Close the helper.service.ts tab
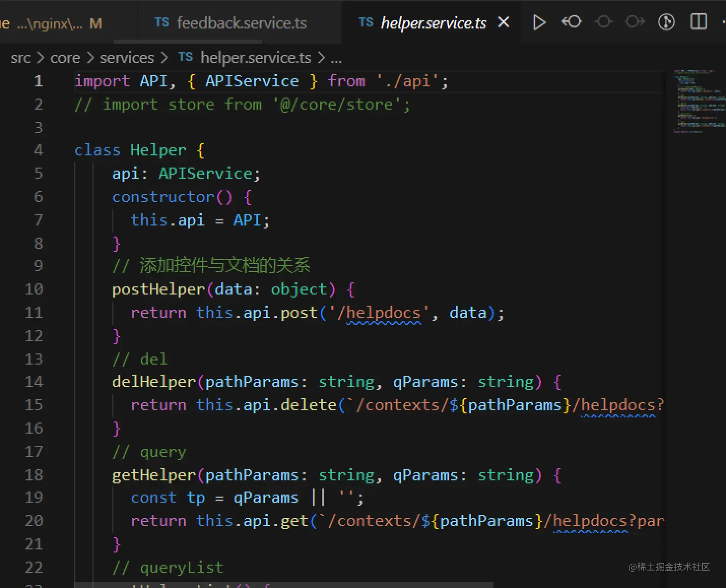 pyautogui.click(x=503, y=22)
